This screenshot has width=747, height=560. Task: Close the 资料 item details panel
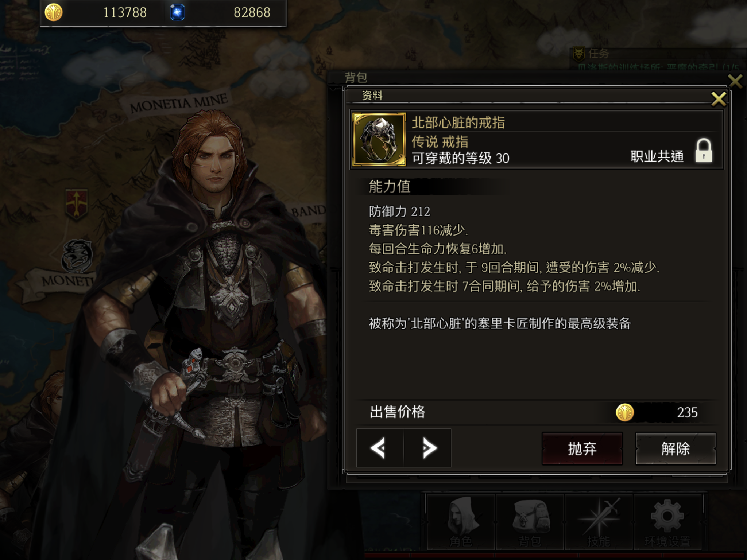[x=719, y=99]
